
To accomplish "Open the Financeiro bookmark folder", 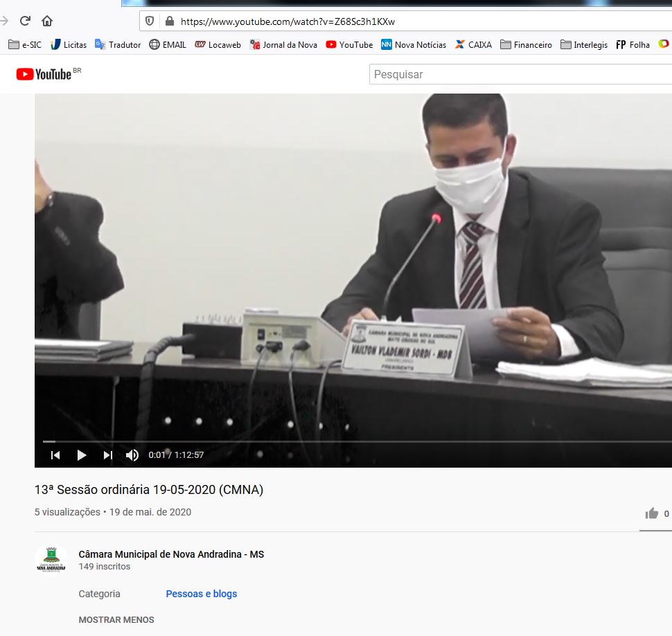I will [526, 45].
